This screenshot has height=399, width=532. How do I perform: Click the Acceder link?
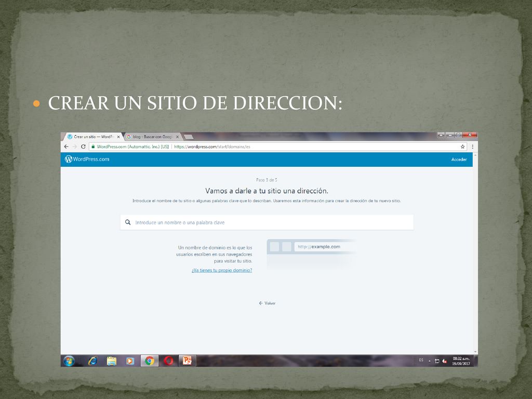coord(459,159)
